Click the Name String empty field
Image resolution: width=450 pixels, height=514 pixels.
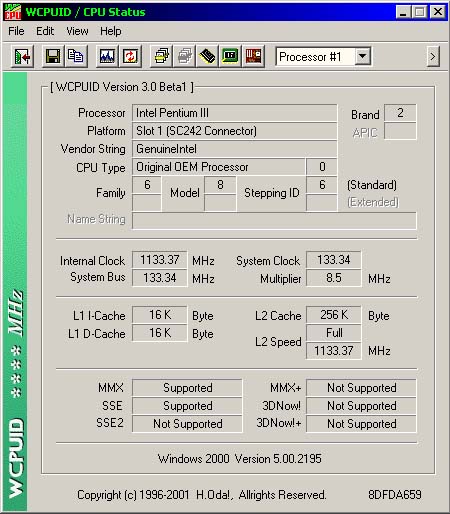pos(274,220)
